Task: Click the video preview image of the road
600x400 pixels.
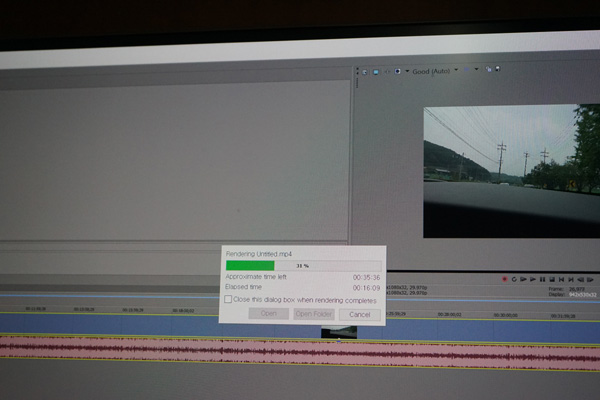Action: pyautogui.click(x=512, y=171)
